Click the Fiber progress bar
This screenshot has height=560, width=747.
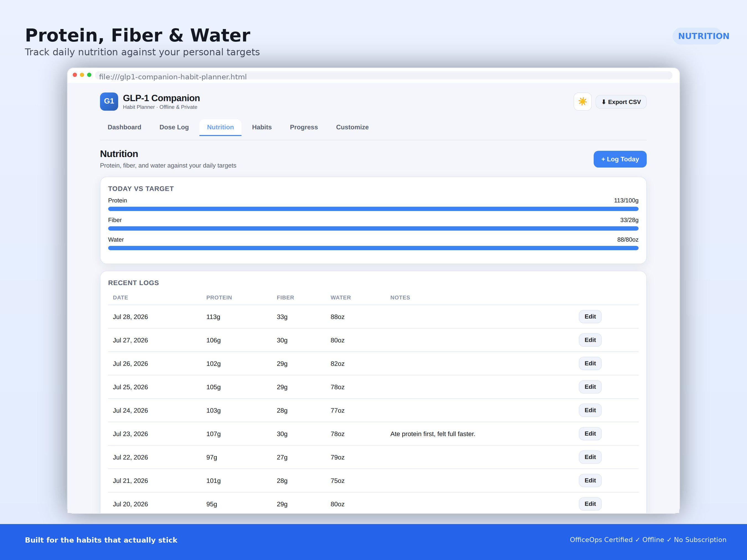click(373, 228)
